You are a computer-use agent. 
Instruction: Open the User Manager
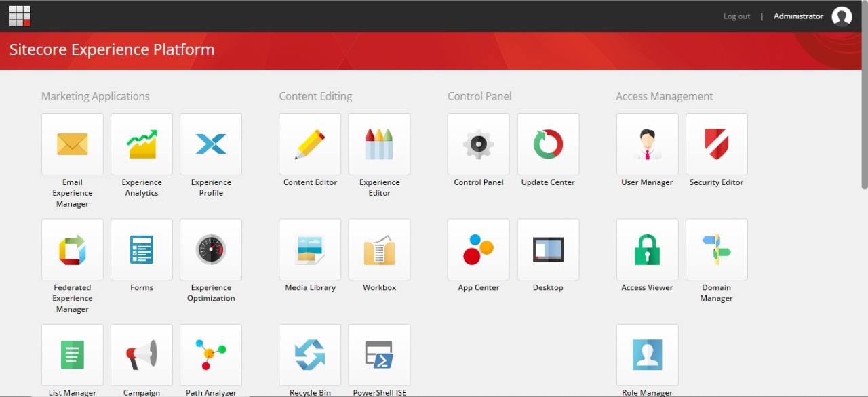click(x=648, y=144)
